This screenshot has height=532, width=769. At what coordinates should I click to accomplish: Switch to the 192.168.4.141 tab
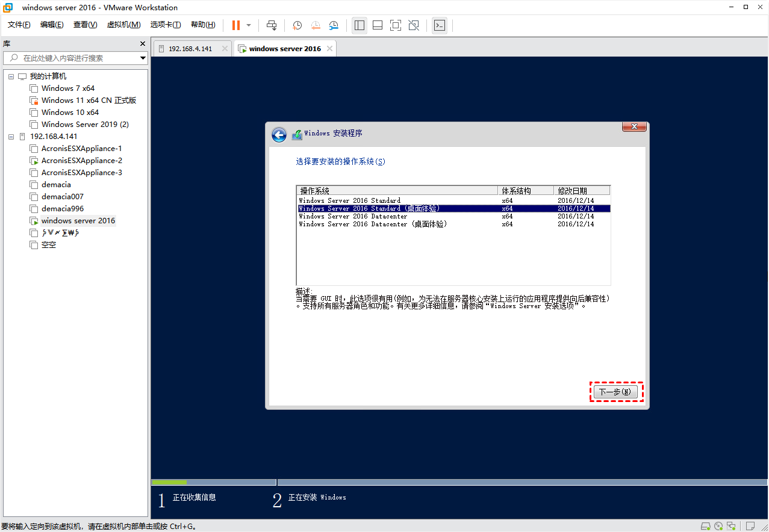190,49
